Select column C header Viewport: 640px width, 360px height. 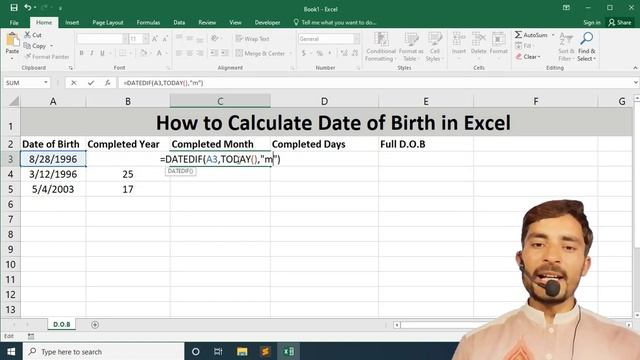pyautogui.click(x=220, y=101)
